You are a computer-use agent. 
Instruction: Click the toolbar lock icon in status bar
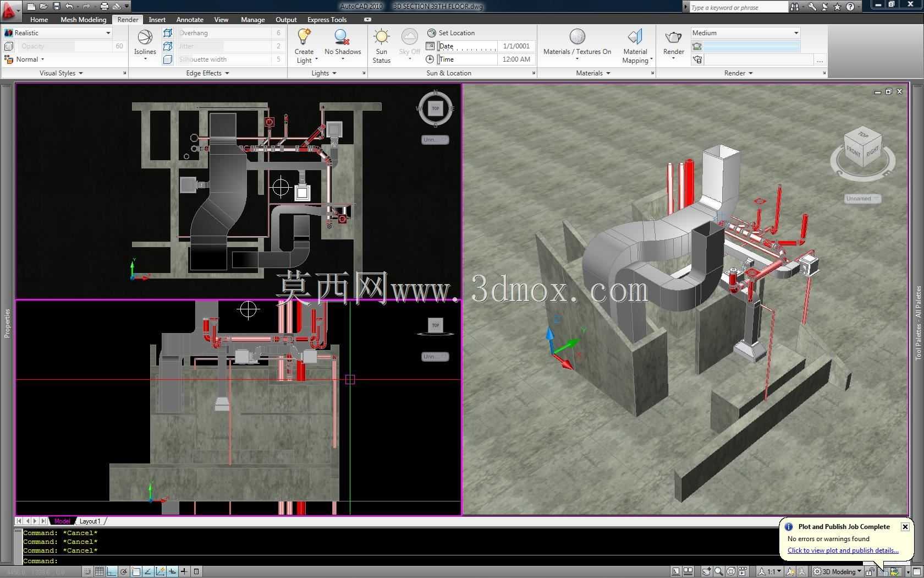pos(870,571)
